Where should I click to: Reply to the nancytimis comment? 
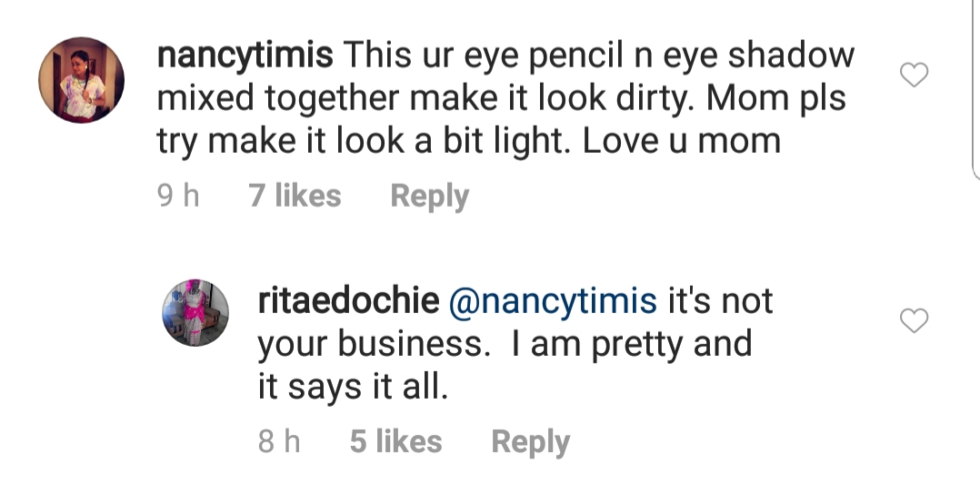429,196
